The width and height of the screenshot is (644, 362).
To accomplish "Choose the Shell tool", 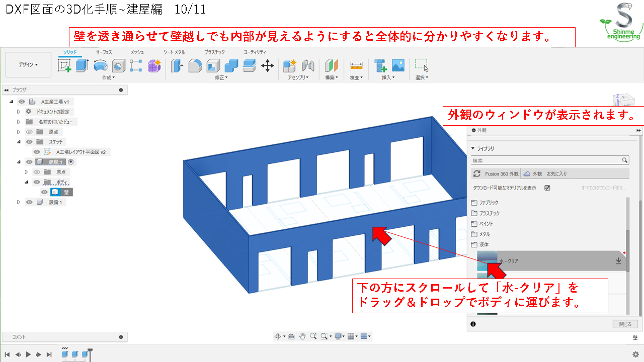I will [213, 66].
